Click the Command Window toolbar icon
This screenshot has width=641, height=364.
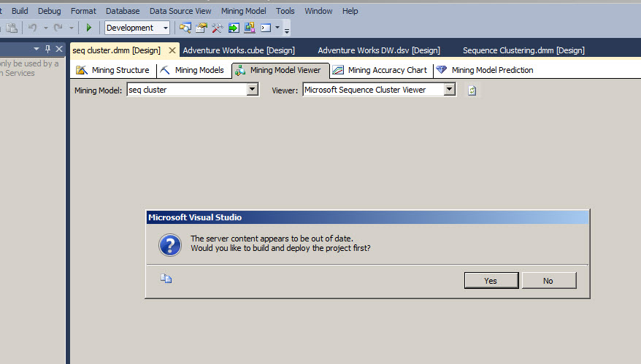266,28
